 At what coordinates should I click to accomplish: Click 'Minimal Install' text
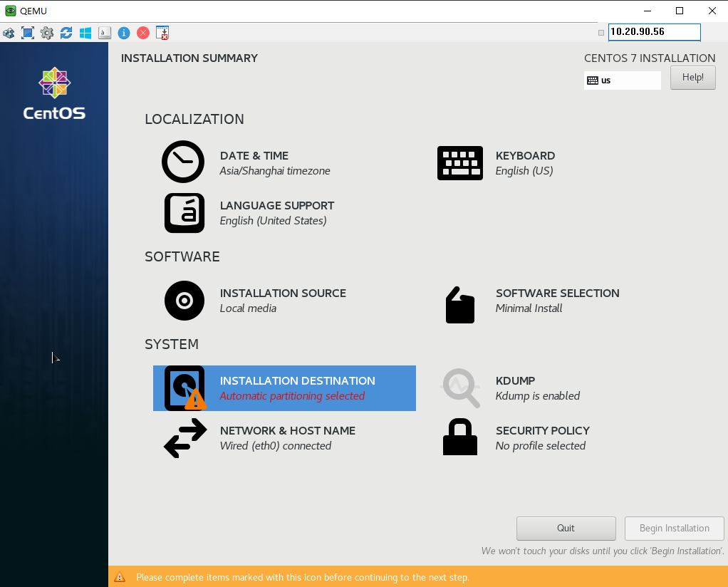point(529,308)
